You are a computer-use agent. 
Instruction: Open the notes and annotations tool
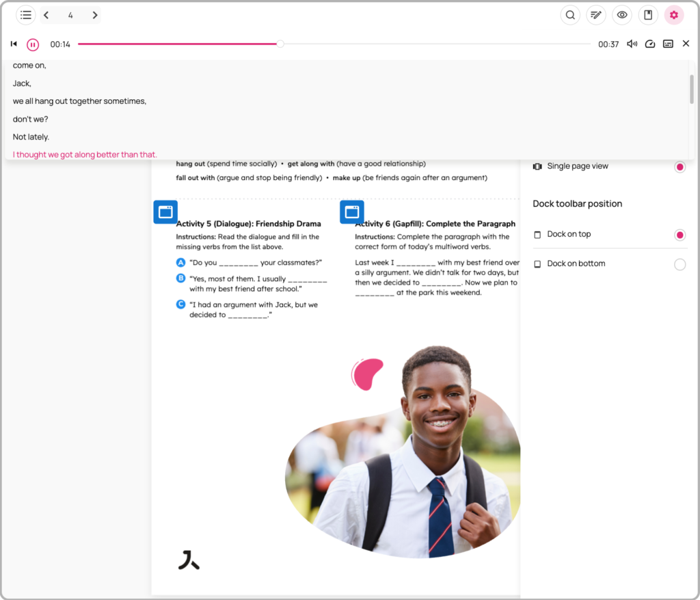(x=596, y=15)
